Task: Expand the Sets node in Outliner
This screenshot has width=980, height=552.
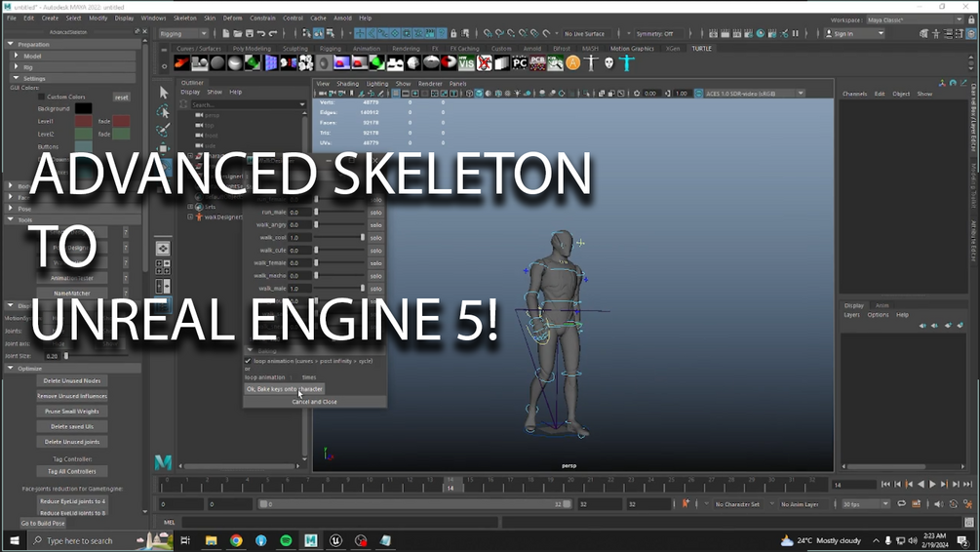Action: [x=190, y=207]
